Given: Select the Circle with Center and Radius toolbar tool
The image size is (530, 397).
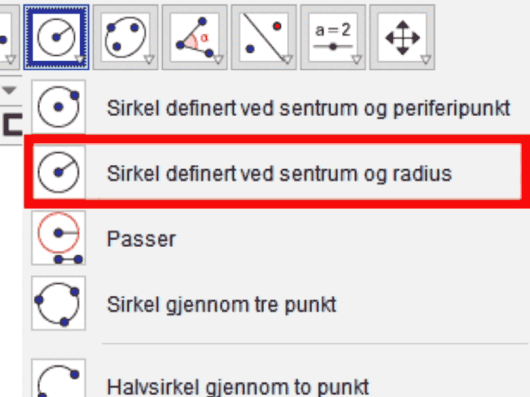Looking at the screenshot, I should point(56,37).
